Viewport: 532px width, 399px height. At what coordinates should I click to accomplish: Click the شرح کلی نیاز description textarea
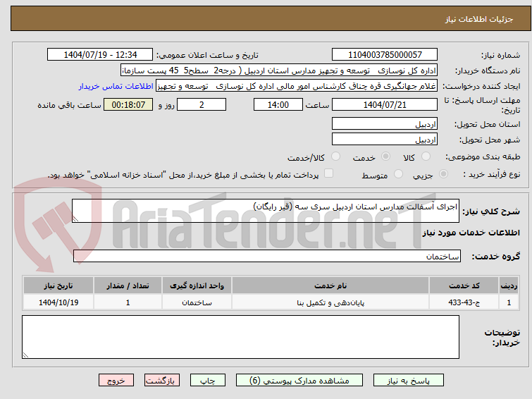click(266, 211)
